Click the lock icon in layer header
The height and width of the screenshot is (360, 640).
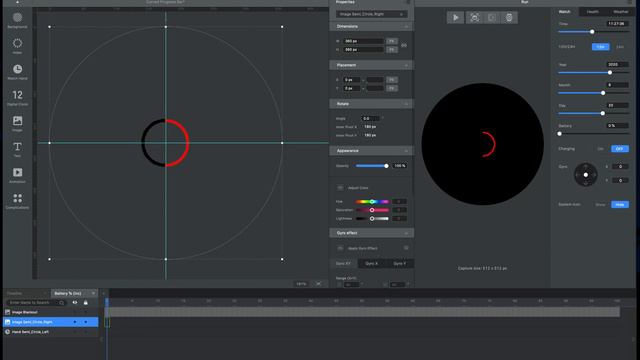(x=85, y=302)
